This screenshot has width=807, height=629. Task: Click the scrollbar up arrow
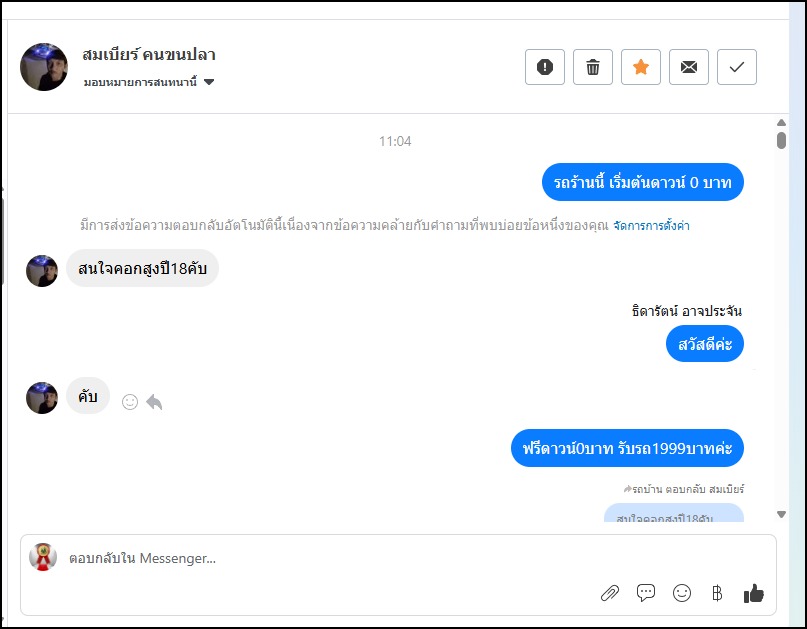tap(781, 123)
